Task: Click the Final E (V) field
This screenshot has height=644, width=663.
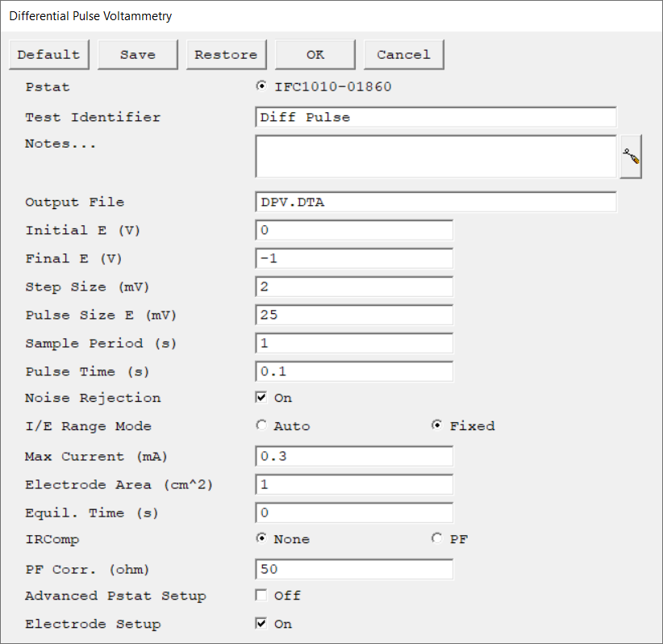Action: click(354, 258)
